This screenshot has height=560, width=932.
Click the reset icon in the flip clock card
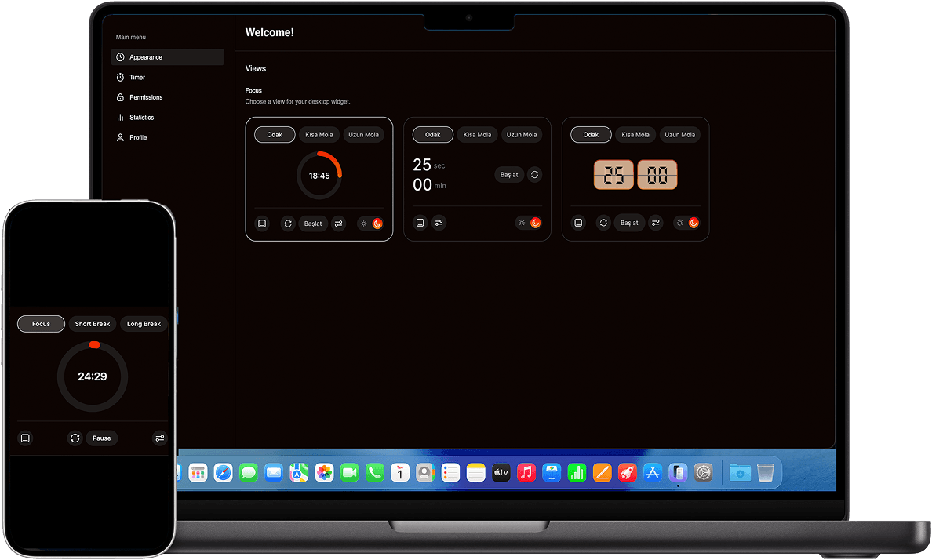603,223
